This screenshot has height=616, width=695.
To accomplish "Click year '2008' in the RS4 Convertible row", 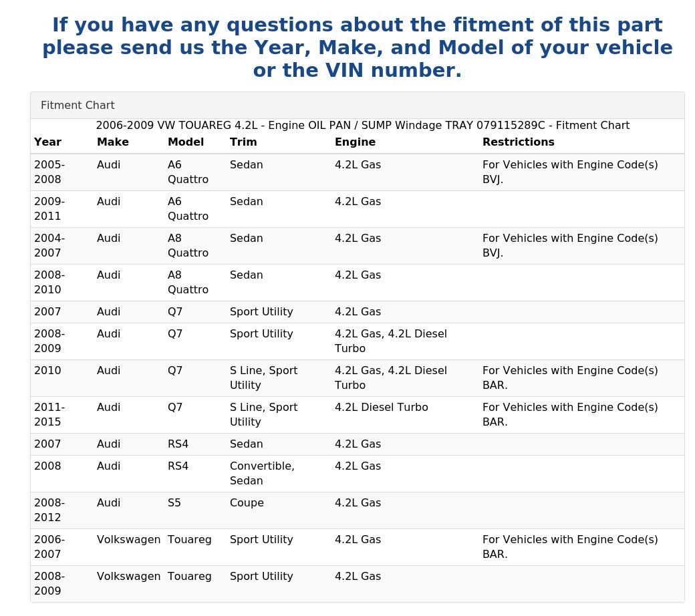I will pos(47,466).
